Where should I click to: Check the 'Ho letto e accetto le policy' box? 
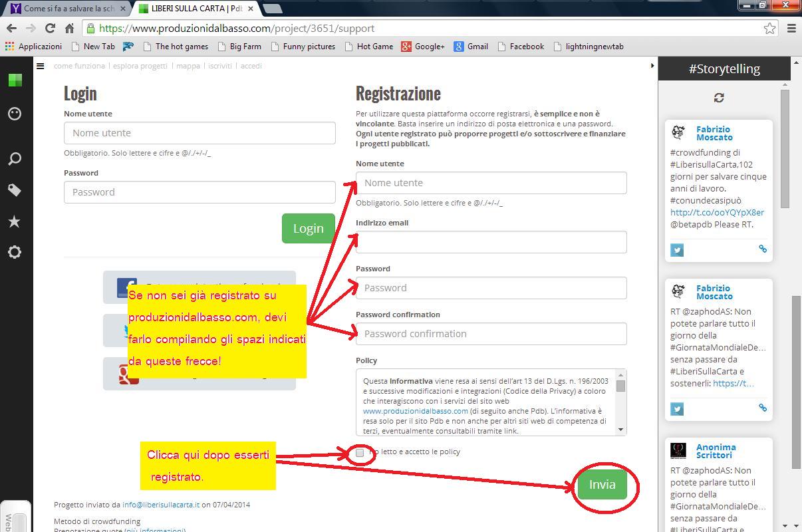(360, 452)
